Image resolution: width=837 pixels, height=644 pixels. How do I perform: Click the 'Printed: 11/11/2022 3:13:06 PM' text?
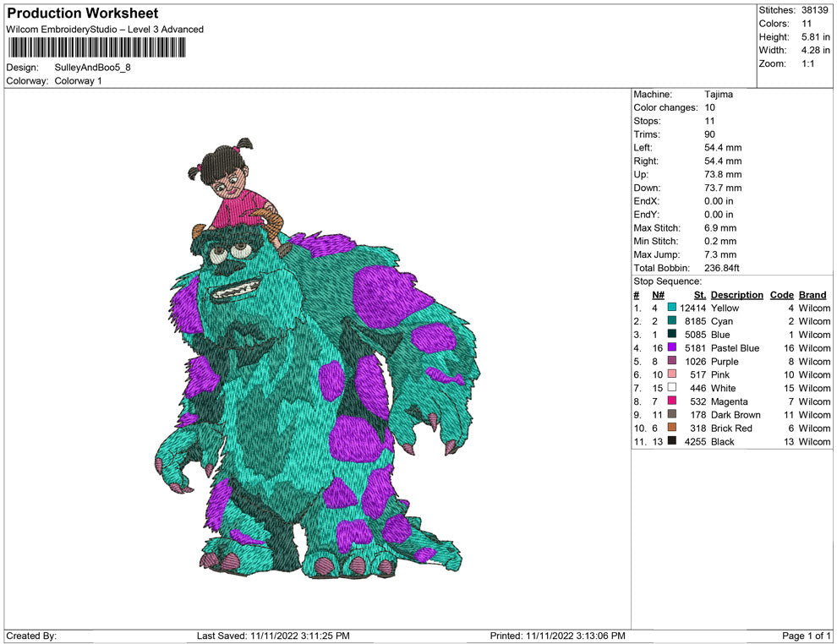coord(557,636)
